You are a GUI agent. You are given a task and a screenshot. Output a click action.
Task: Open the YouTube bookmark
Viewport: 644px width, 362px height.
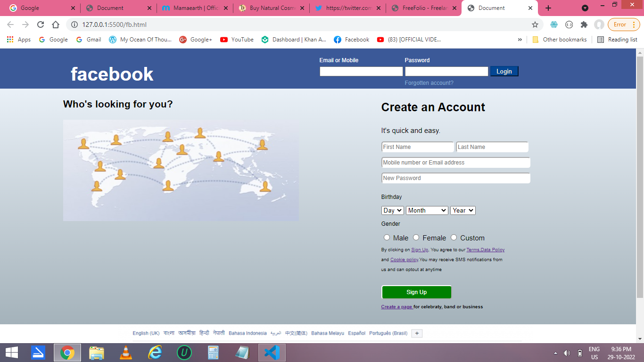tap(237, 40)
